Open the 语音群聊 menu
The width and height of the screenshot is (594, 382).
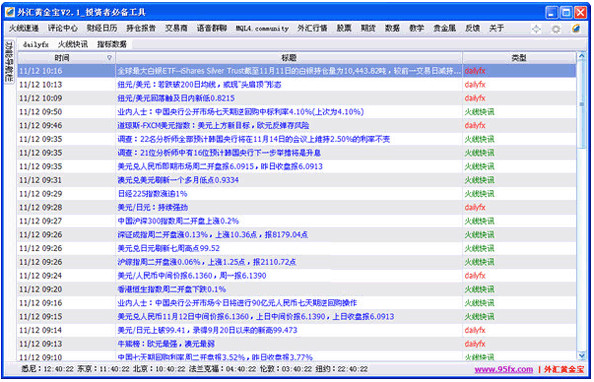pyautogui.click(x=212, y=28)
